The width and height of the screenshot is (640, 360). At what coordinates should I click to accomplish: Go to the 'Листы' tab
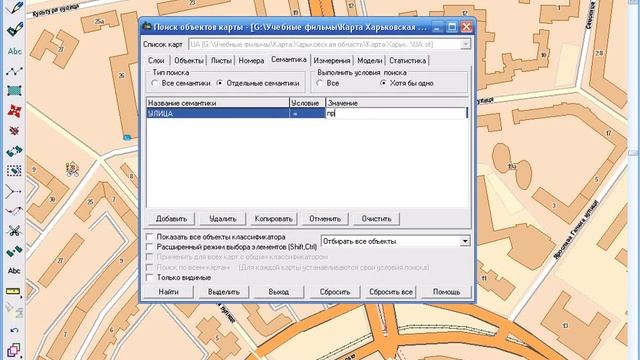tap(221, 60)
